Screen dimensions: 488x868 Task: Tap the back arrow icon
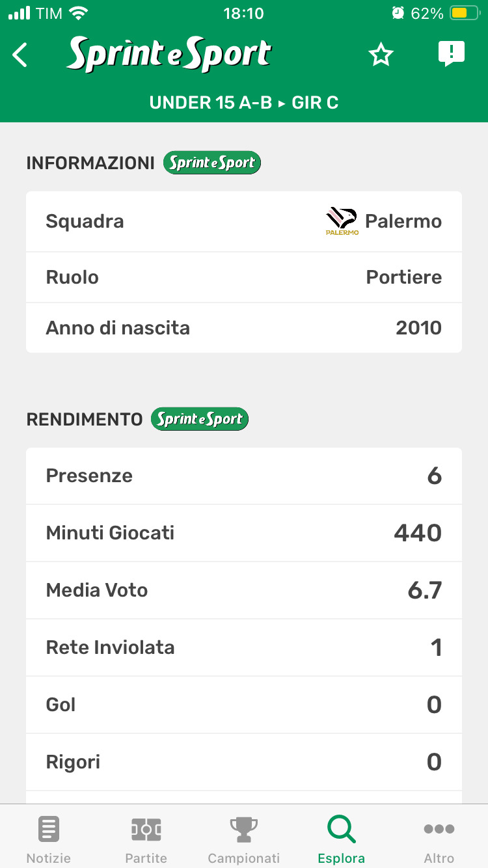click(x=21, y=55)
